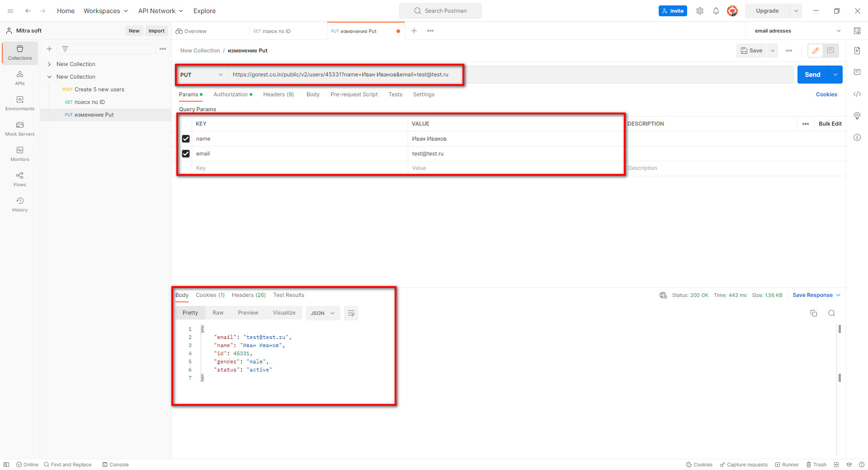Open the email adresses environment selector
868x470 pixels.
pyautogui.click(x=797, y=31)
